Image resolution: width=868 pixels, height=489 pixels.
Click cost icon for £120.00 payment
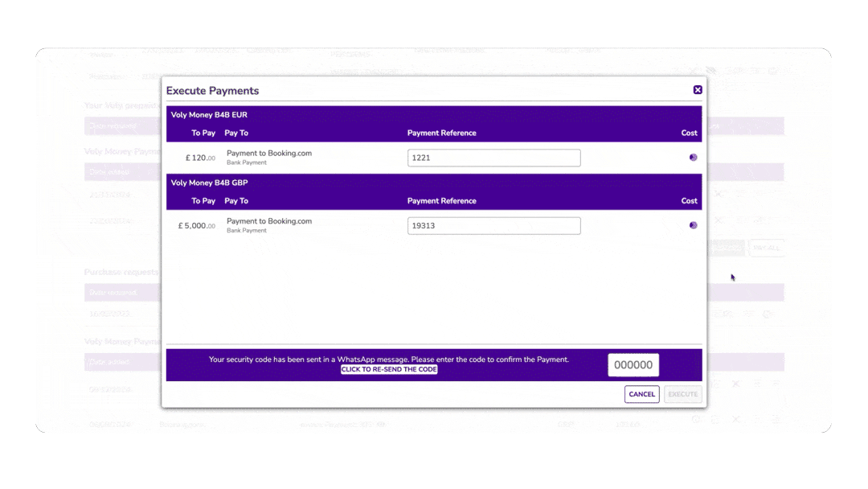tap(693, 158)
